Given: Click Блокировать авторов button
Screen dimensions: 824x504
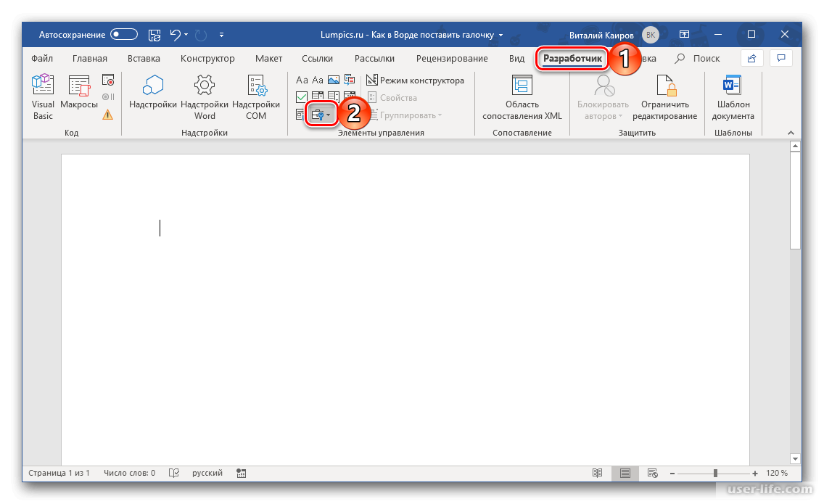Looking at the screenshot, I should 603,98.
